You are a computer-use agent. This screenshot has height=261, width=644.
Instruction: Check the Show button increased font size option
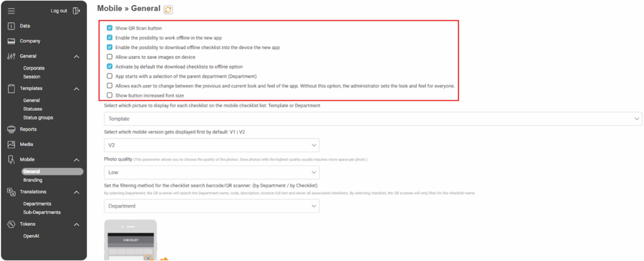[109, 95]
